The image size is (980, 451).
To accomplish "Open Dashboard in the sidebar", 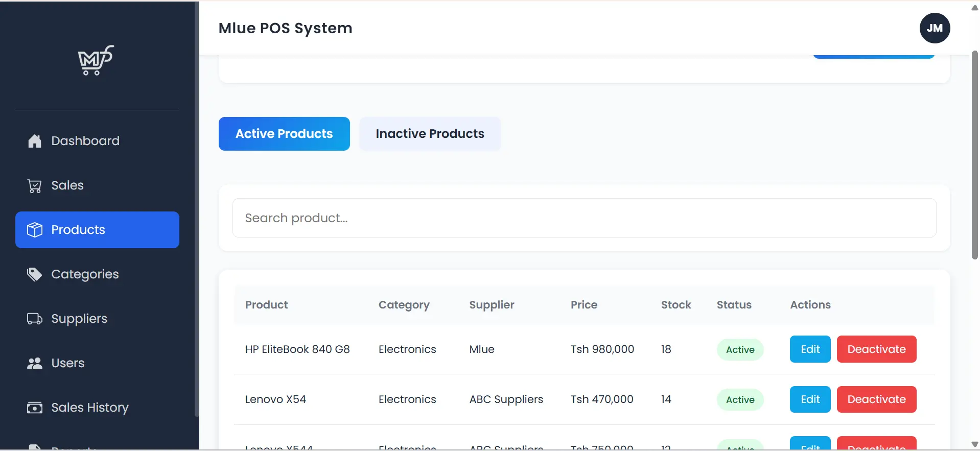I will 97,141.
